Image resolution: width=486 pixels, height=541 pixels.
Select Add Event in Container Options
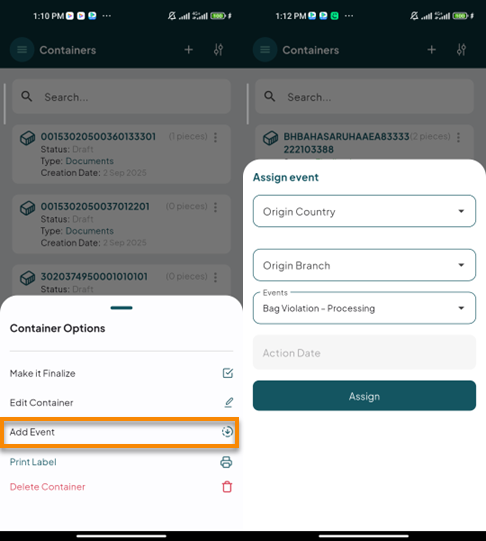click(120, 432)
